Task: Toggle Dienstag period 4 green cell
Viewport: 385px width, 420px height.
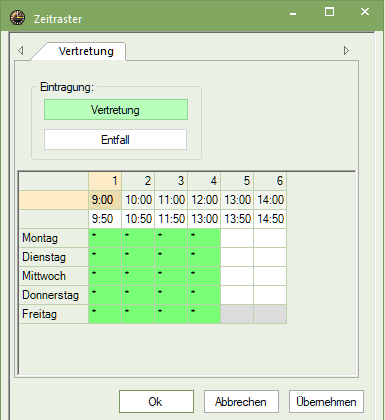Action: [x=204, y=257]
